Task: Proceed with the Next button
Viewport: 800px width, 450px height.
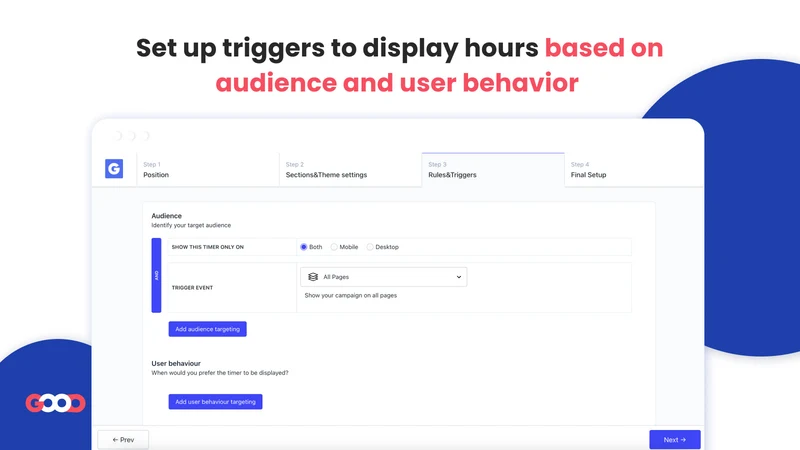Action: click(x=674, y=440)
